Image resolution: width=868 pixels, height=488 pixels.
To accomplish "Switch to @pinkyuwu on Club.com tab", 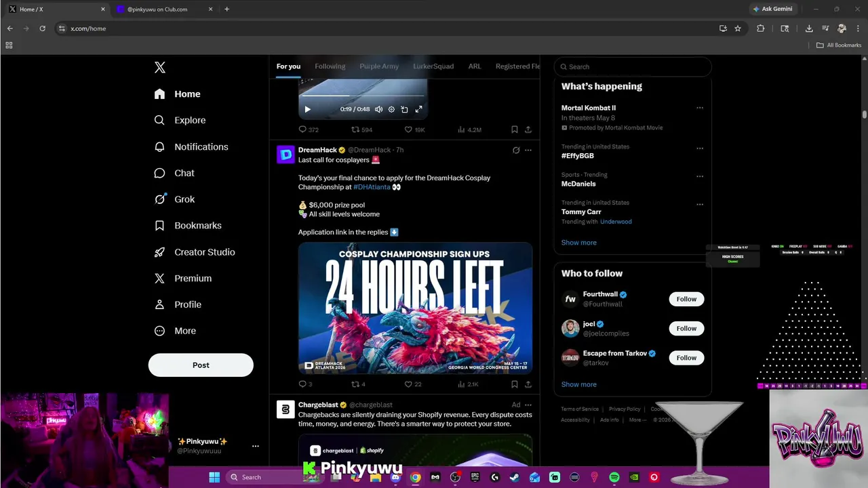I will point(163,9).
